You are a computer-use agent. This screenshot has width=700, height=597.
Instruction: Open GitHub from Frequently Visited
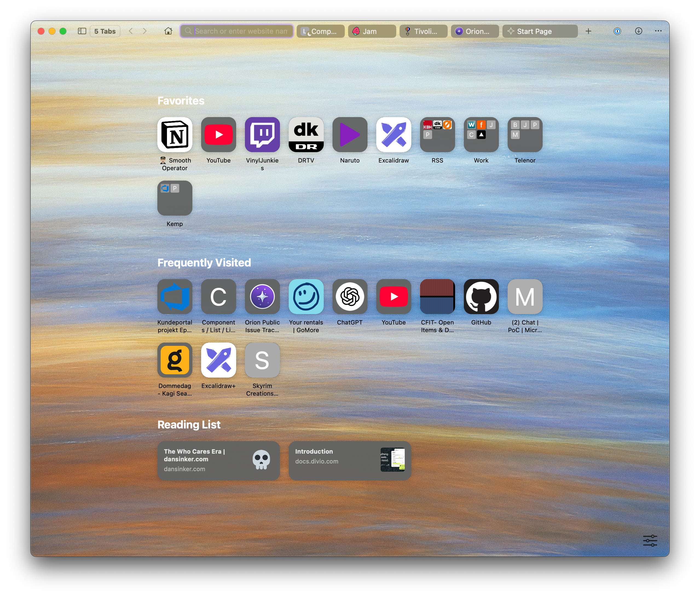click(481, 297)
